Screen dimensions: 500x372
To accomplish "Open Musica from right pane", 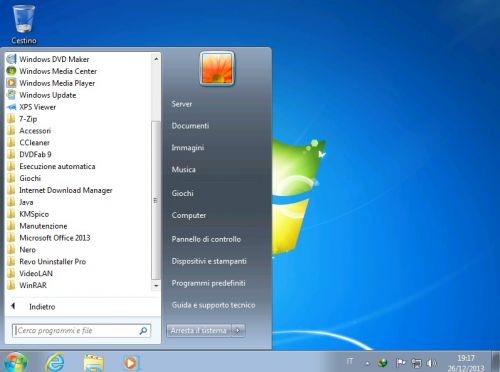I will [x=184, y=169].
